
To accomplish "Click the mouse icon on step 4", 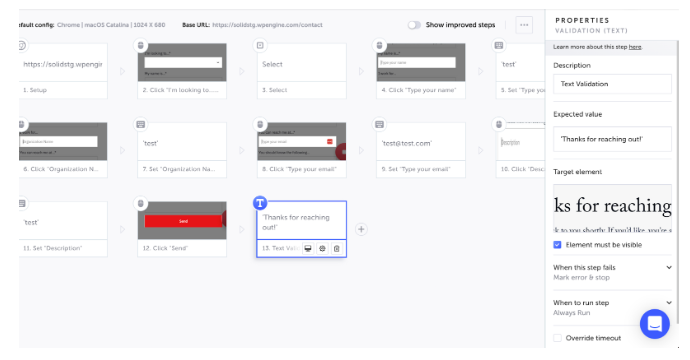I will coord(379,45).
